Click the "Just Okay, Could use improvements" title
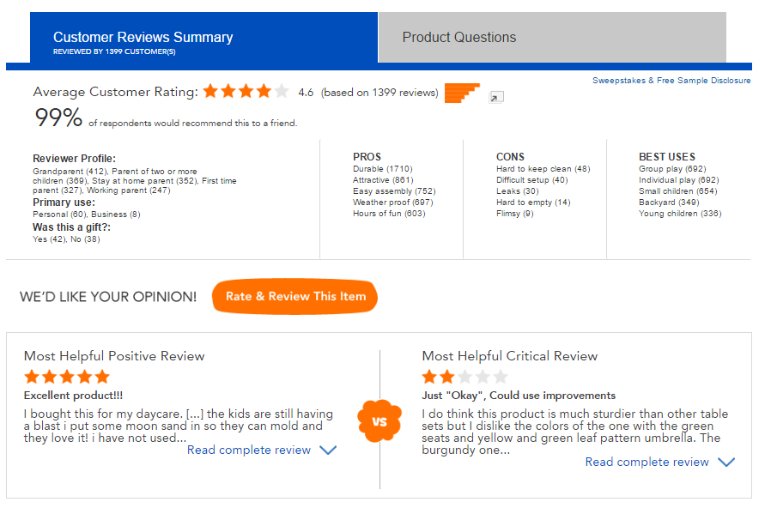 click(x=519, y=396)
